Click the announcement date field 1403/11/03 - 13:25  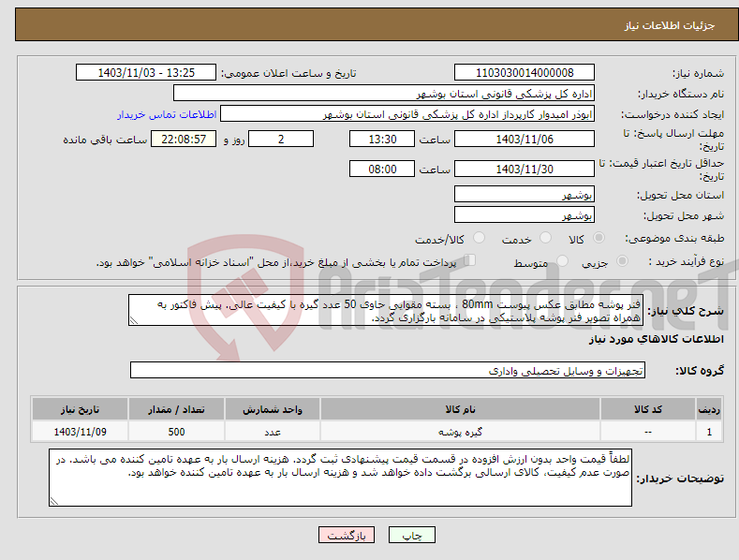tap(146, 73)
